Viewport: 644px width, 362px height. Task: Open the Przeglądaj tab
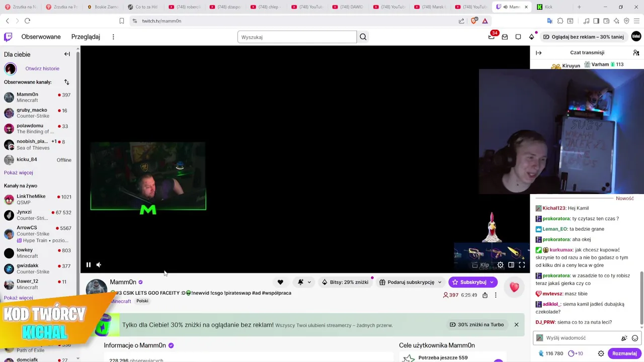pos(86,37)
